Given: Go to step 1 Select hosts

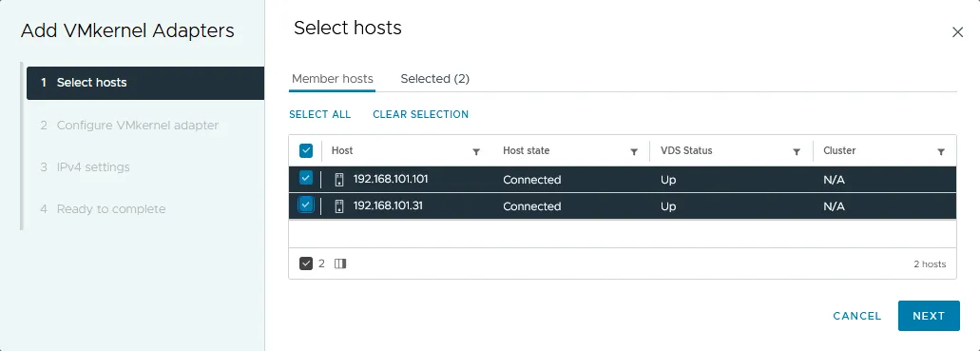Looking at the screenshot, I should tap(145, 83).
